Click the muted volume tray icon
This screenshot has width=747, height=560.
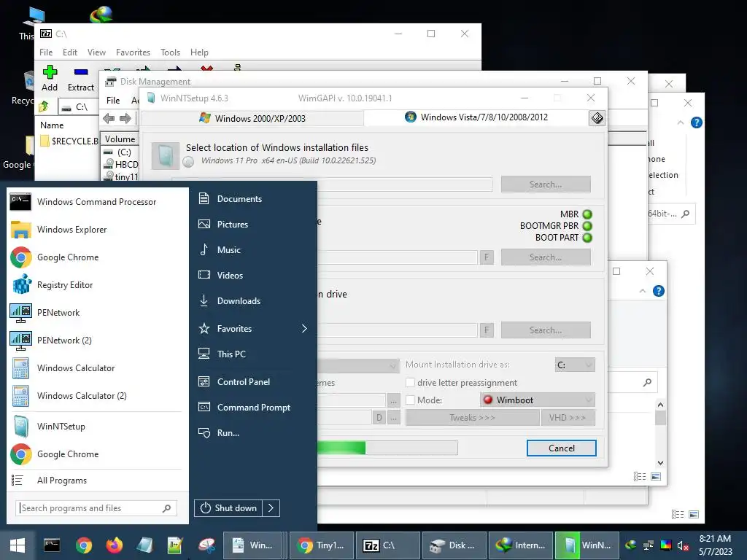(683, 545)
